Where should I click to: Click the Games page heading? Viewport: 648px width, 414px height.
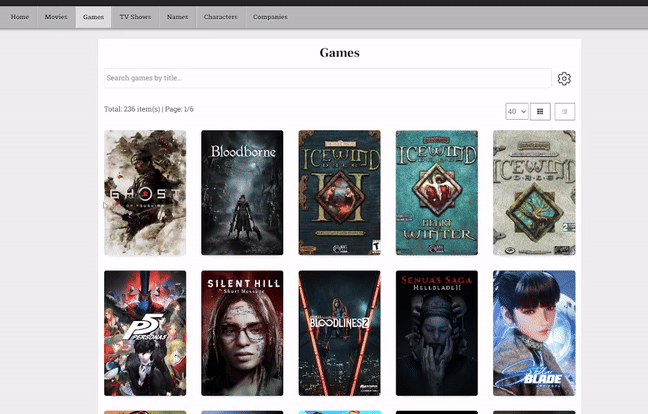click(x=339, y=52)
